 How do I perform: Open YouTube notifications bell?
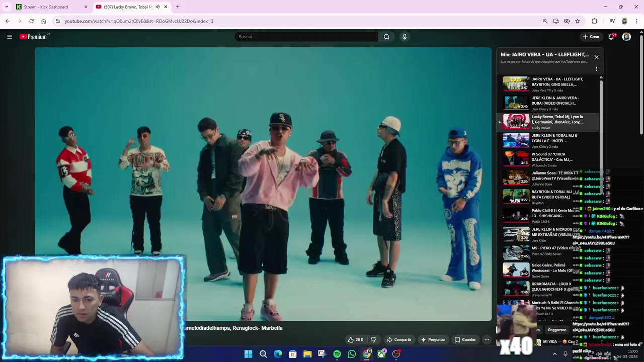[611, 37]
